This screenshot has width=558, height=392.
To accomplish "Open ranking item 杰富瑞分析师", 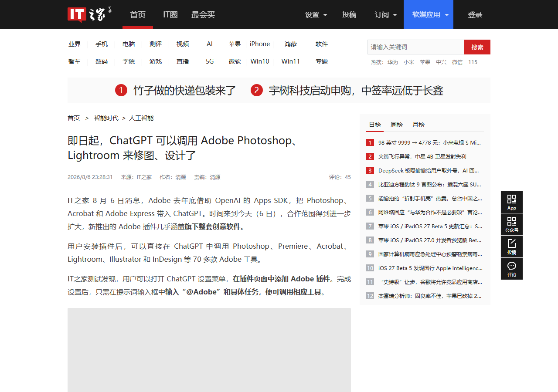I will point(430,296).
